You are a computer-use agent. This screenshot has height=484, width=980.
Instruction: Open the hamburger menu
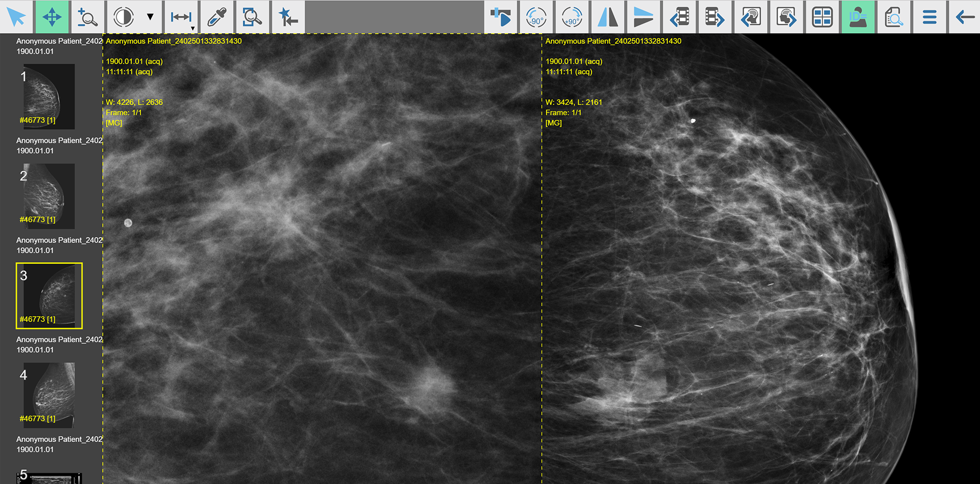pos(929,17)
